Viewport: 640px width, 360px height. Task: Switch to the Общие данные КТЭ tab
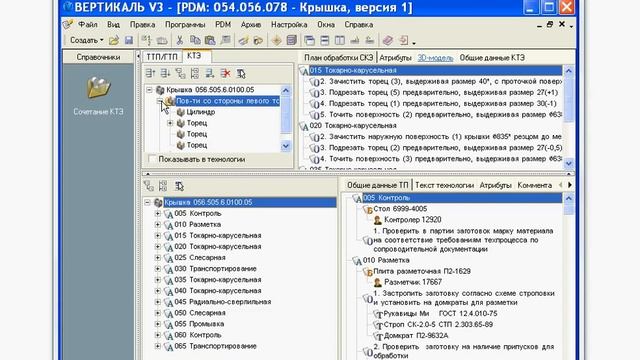[492, 58]
